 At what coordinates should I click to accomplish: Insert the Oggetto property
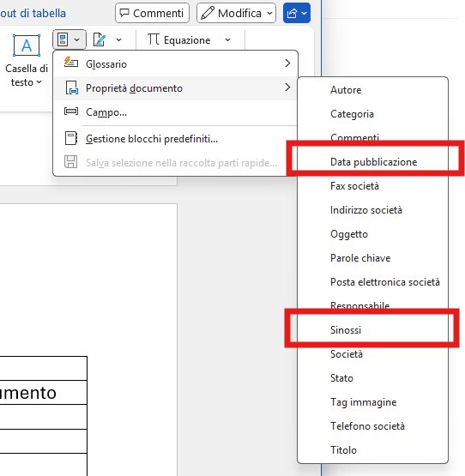(372, 234)
